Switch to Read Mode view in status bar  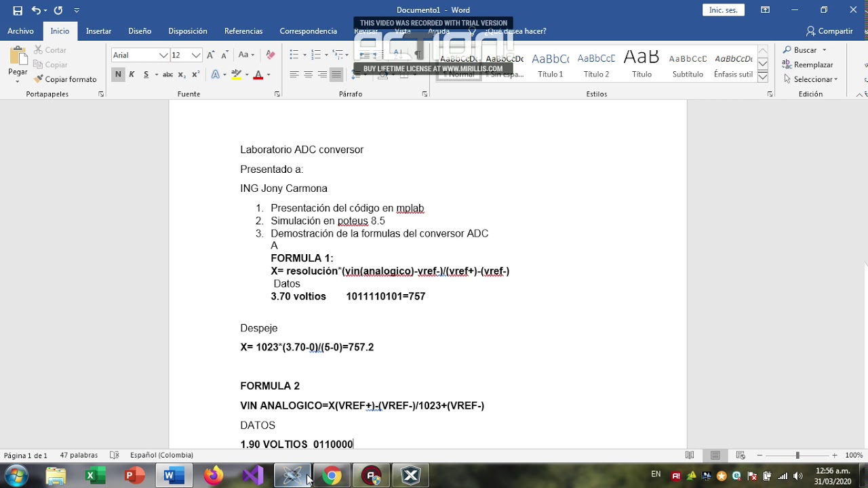(690, 455)
